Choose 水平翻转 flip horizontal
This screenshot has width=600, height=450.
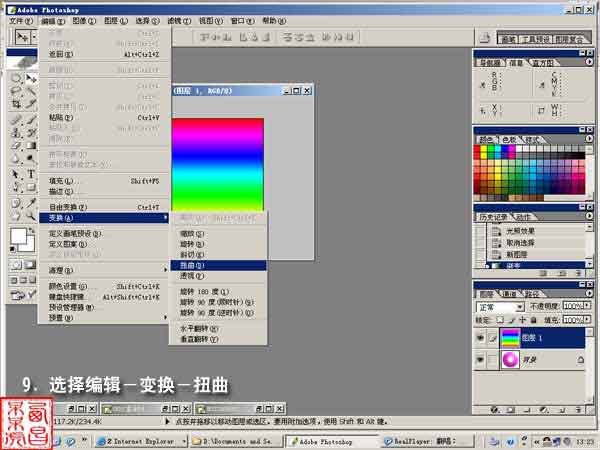218,328
